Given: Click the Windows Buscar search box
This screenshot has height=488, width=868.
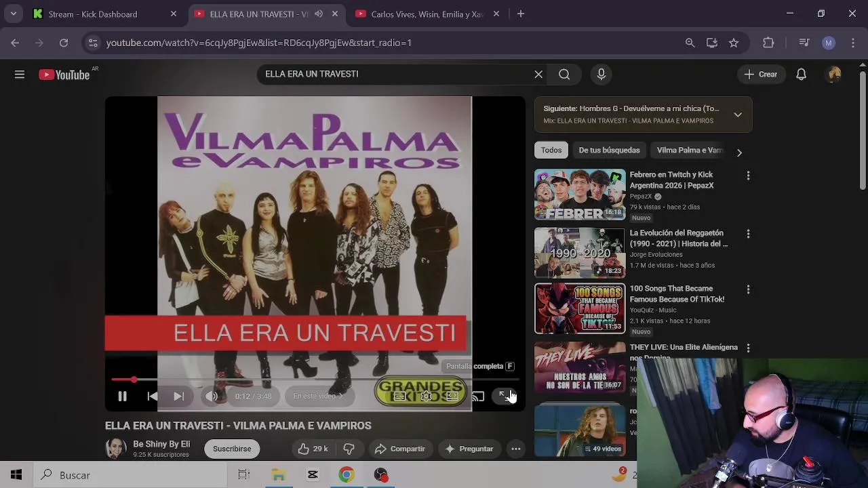Looking at the screenshot, I should (x=130, y=475).
